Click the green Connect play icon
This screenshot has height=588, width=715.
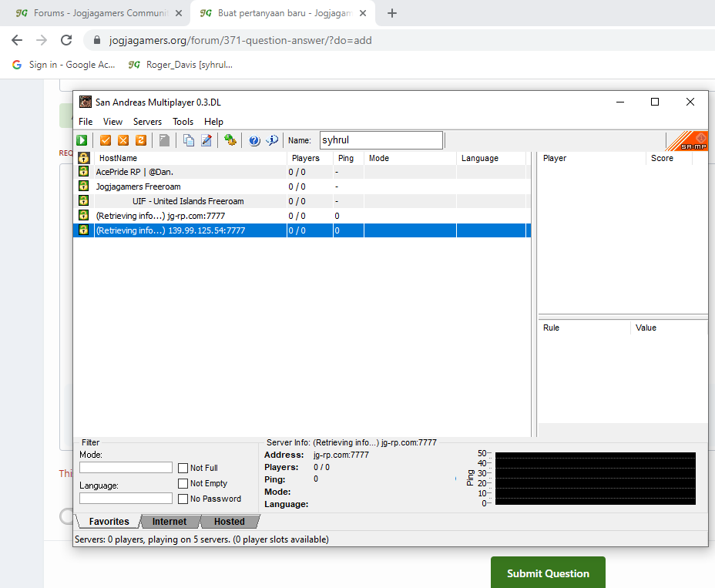coord(82,140)
